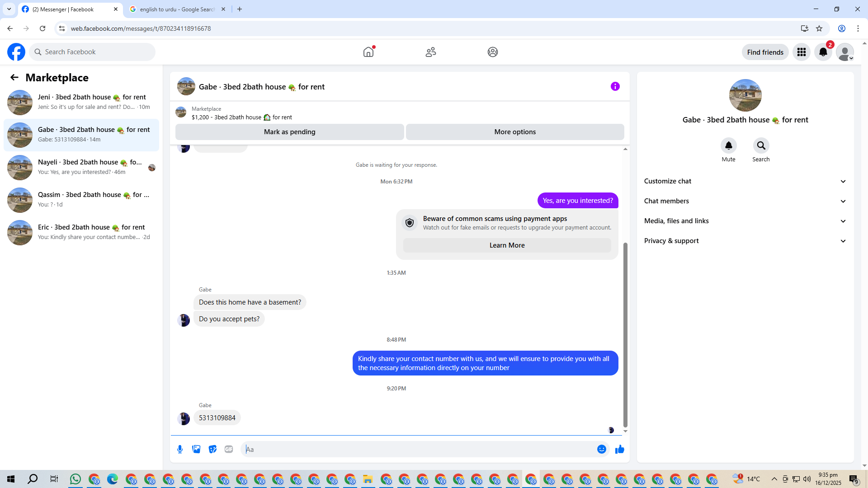Open the Groups icon in top navigation
Viewport: 868px width, 488px height.
tap(493, 52)
